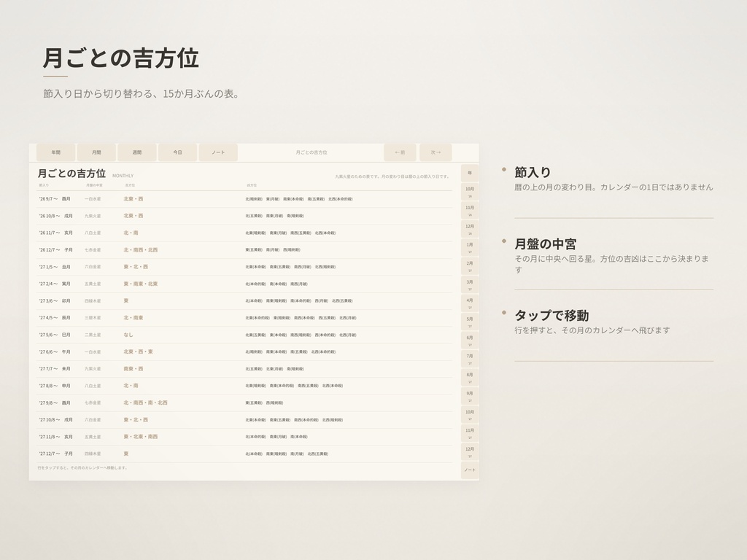Switch to the 月間 view tab
Screen dimensions: 747x560
point(96,152)
